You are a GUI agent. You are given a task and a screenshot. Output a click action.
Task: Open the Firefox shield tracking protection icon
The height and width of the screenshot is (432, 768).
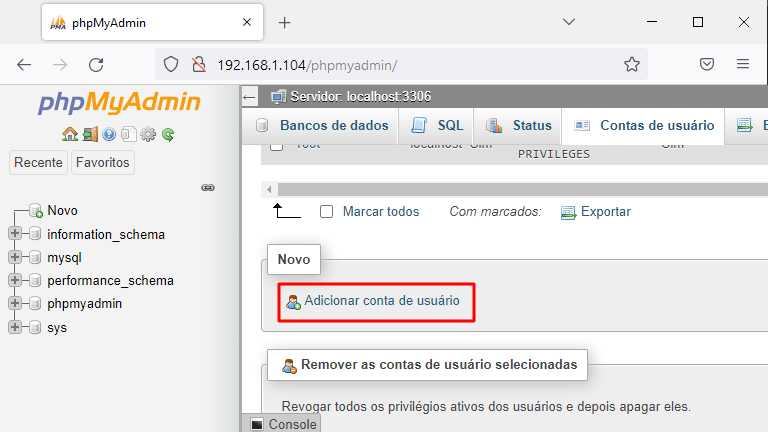[171, 64]
